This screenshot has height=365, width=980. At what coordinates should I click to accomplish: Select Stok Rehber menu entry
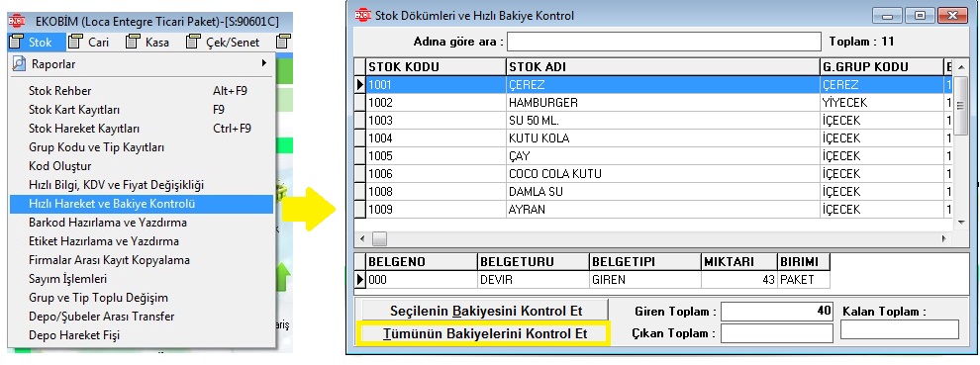click(142, 91)
